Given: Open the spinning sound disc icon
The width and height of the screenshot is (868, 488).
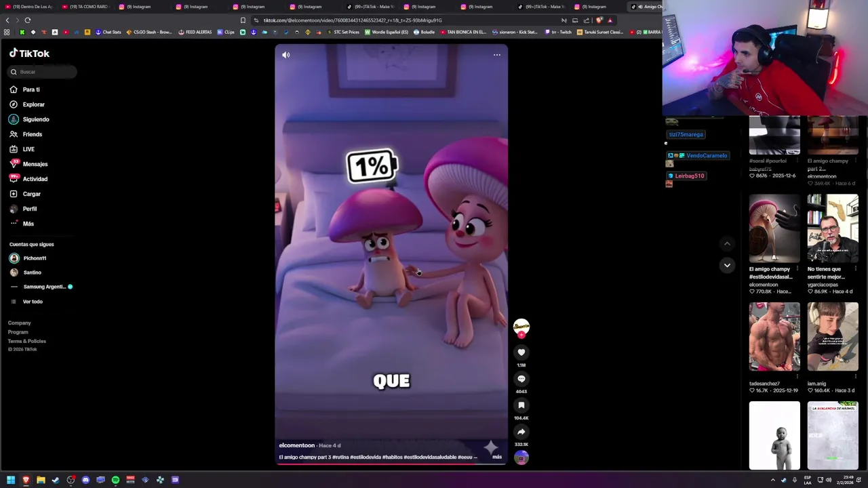Looking at the screenshot, I should 521,458.
